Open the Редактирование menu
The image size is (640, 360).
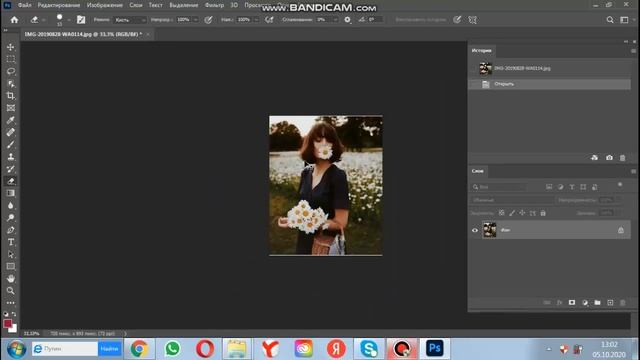point(59,5)
